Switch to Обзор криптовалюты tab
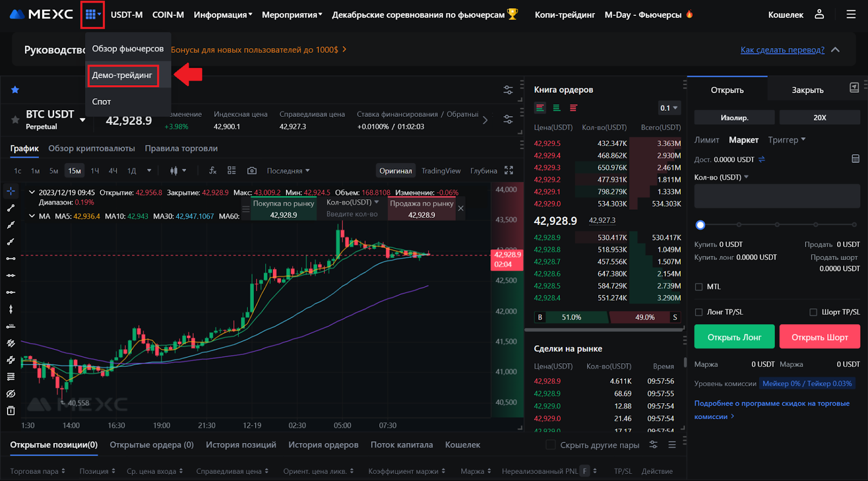This screenshot has height=481, width=868. coord(92,148)
